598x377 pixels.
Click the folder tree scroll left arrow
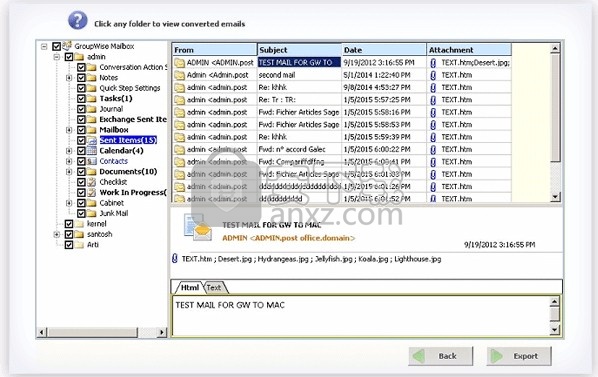(x=42, y=332)
